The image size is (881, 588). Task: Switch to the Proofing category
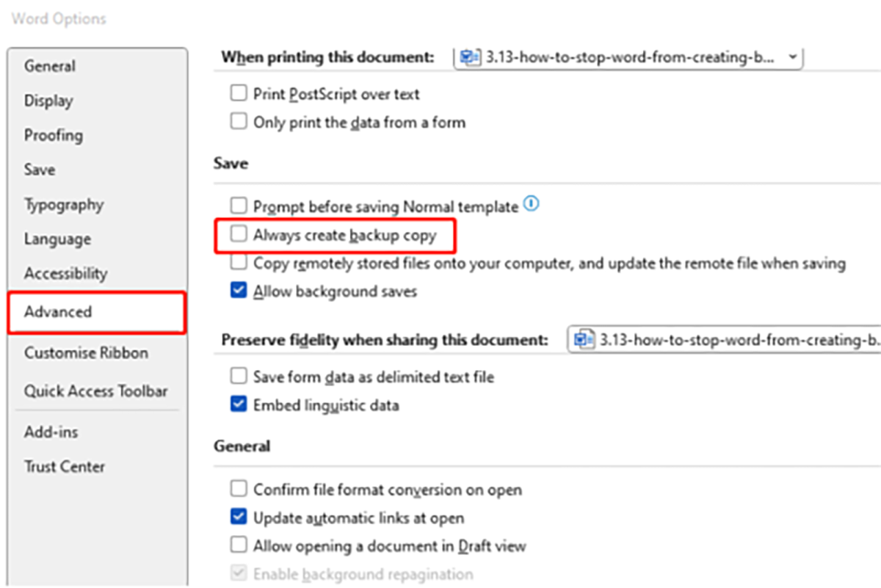tap(54, 135)
